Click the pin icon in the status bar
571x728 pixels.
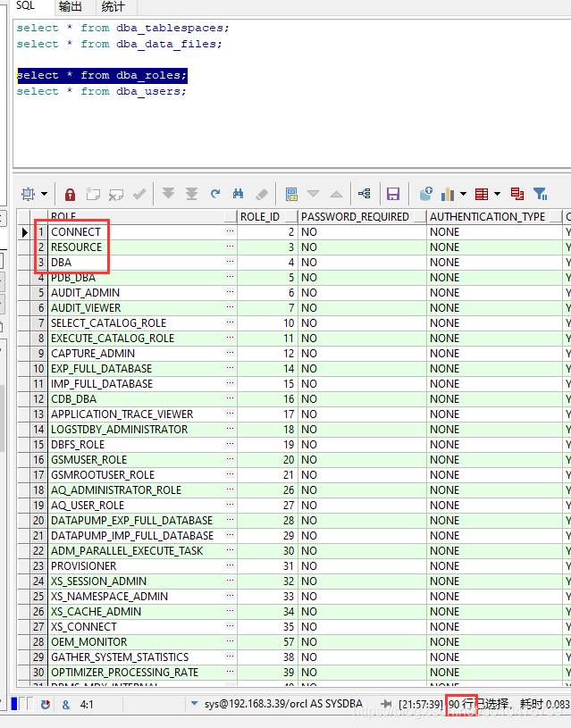[x=386, y=704]
